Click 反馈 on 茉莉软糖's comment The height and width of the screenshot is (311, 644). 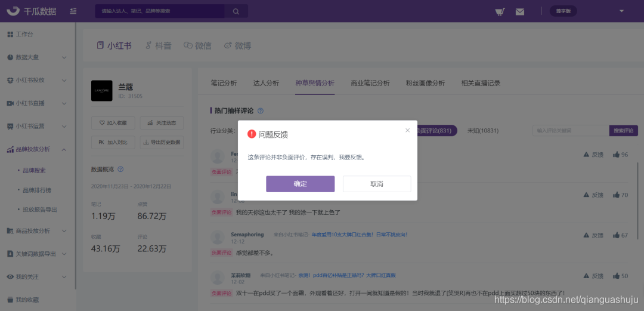point(593,276)
